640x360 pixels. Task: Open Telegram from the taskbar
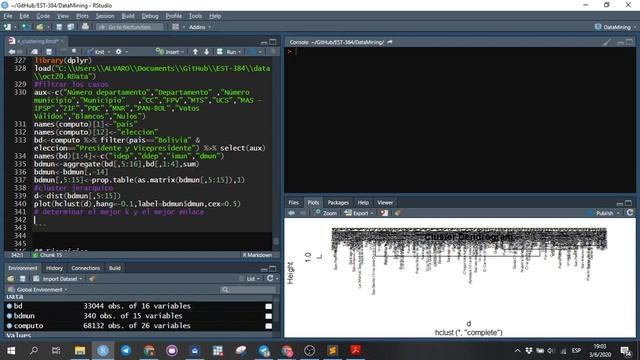click(126, 350)
